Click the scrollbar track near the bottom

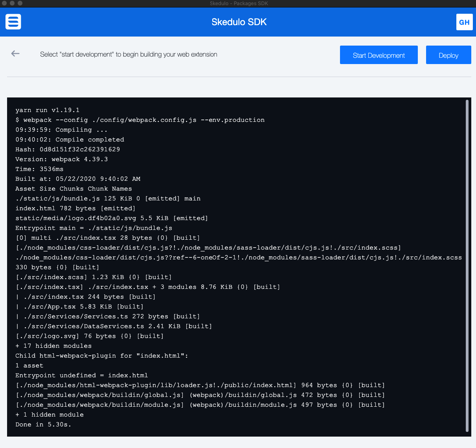point(468,413)
